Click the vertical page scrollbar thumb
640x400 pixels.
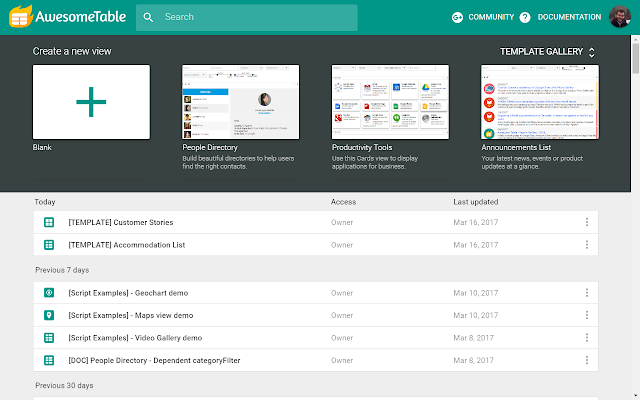pos(636,57)
